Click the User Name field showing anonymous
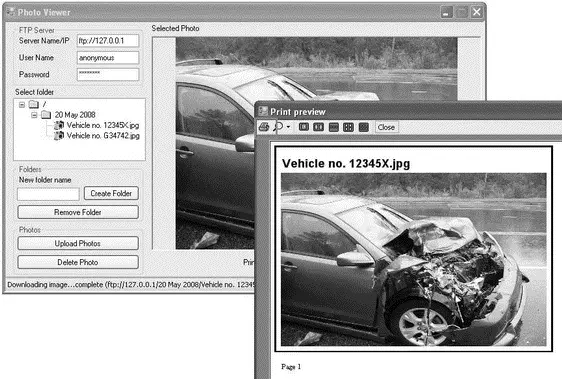 click(108, 57)
